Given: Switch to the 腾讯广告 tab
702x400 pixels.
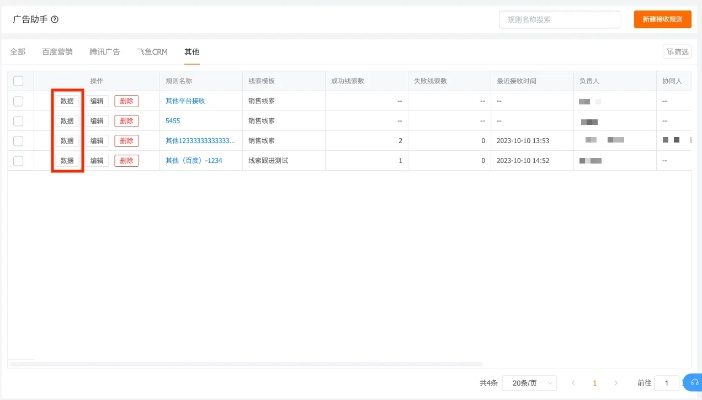Looking at the screenshot, I should coord(105,52).
